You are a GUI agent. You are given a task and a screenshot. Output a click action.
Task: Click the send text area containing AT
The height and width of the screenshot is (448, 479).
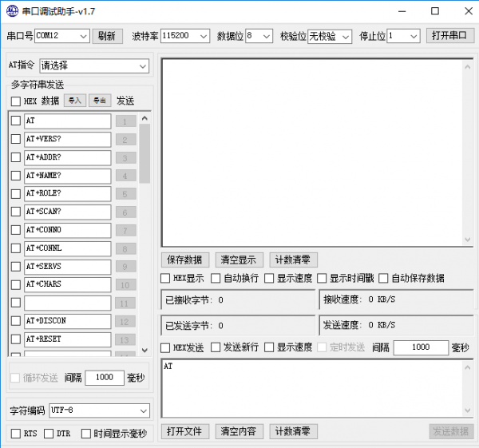pos(312,388)
